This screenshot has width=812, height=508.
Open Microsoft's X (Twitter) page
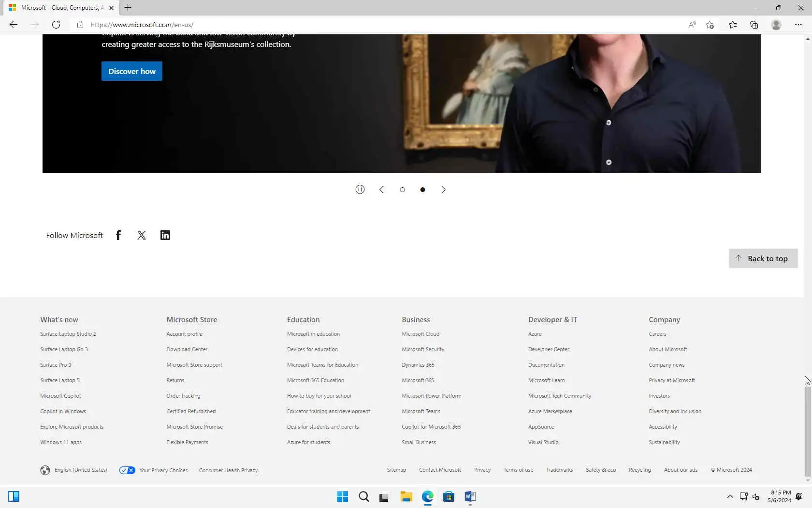coord(141,235)
